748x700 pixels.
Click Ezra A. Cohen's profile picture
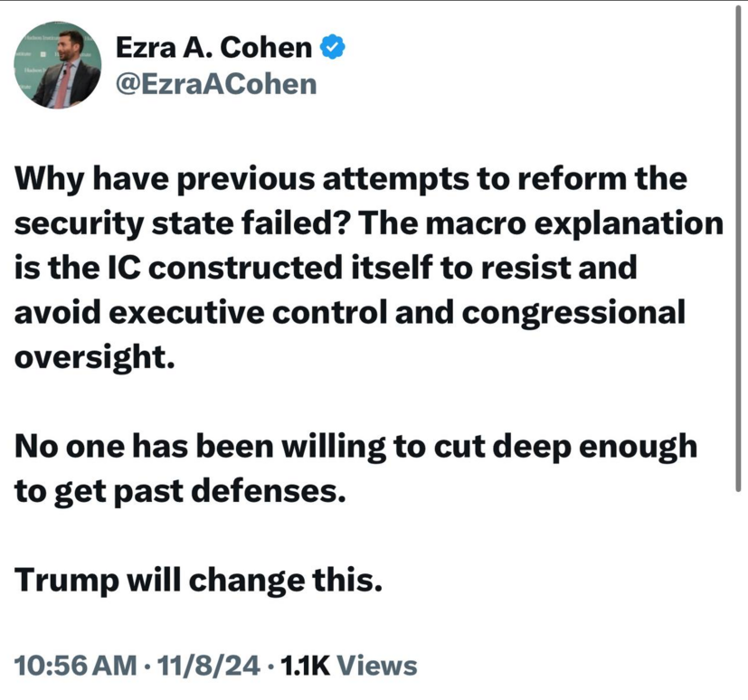point(59,65)
